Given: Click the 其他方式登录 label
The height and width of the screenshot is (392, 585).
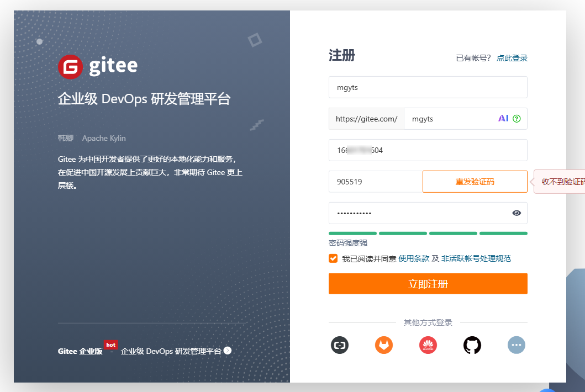Looking at the screenshot, I should pyautogui.click(x=428, y=322).
